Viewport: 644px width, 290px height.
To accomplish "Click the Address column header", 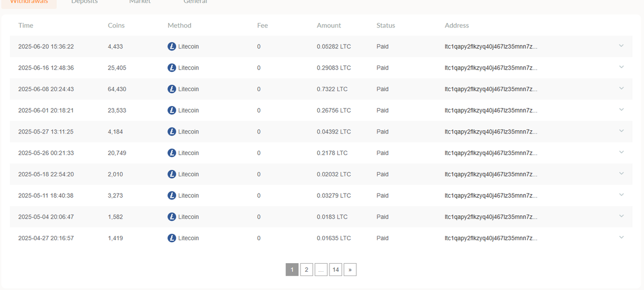I will click(457, 25).
